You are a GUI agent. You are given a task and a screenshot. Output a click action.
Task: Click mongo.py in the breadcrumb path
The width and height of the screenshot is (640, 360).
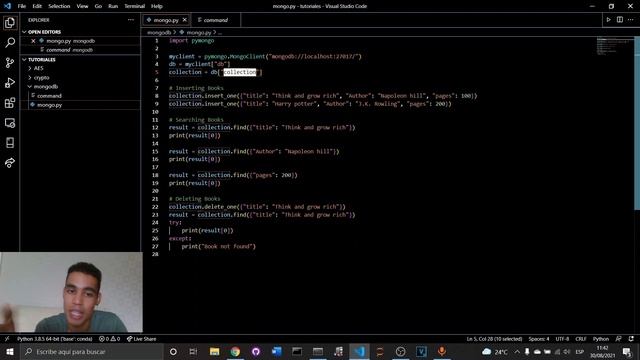pyautogui.click(x=199, y=32)
